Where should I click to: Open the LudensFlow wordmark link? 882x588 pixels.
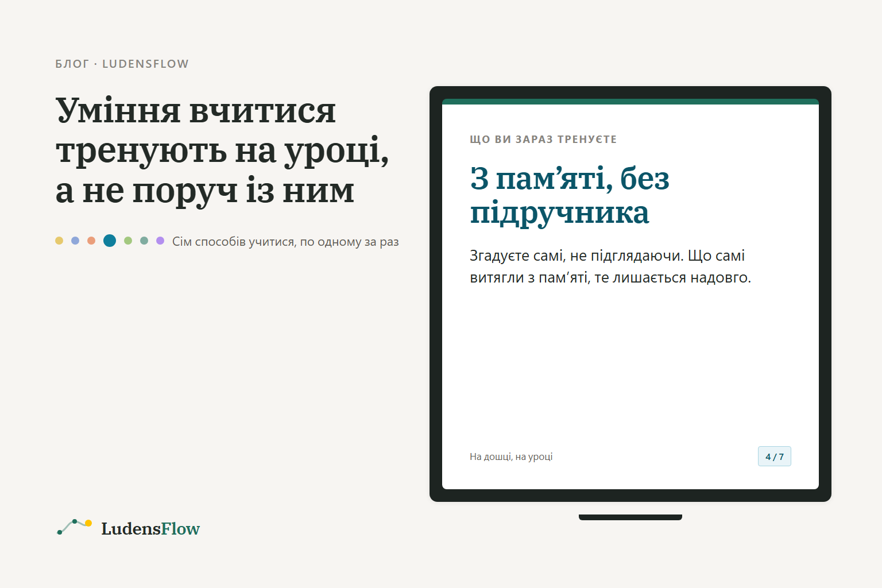pos(150,528)
